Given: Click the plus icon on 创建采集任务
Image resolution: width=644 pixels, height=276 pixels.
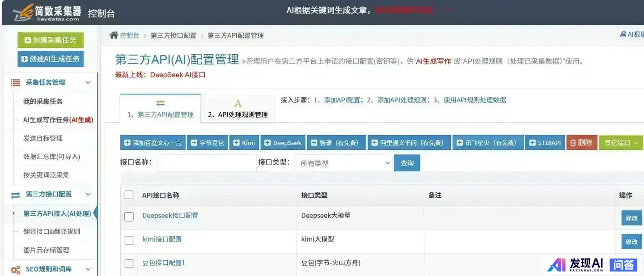Looking at the screenshot, I should [x=28, y=40].
